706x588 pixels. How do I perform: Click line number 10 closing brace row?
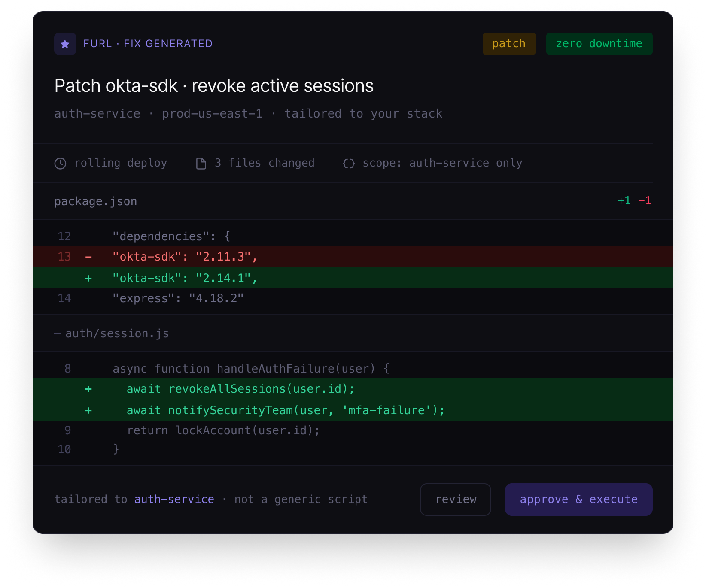click(353, 449)
